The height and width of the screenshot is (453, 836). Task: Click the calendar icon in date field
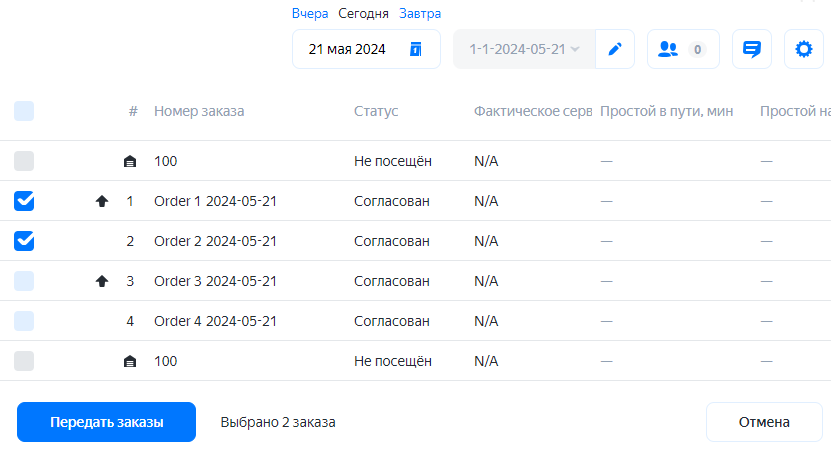click(416, 49)
